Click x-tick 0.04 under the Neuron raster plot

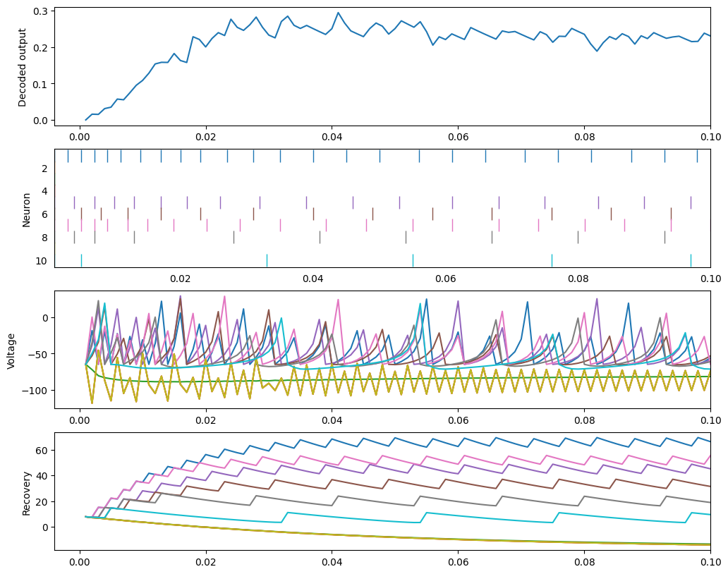click(x=313, y=279)
